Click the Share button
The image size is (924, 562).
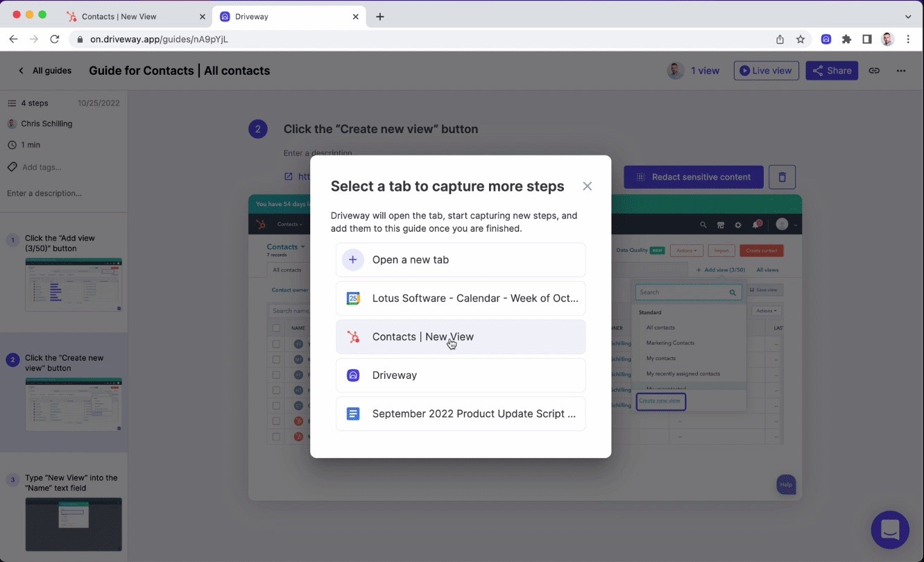(x=832, y=71)
